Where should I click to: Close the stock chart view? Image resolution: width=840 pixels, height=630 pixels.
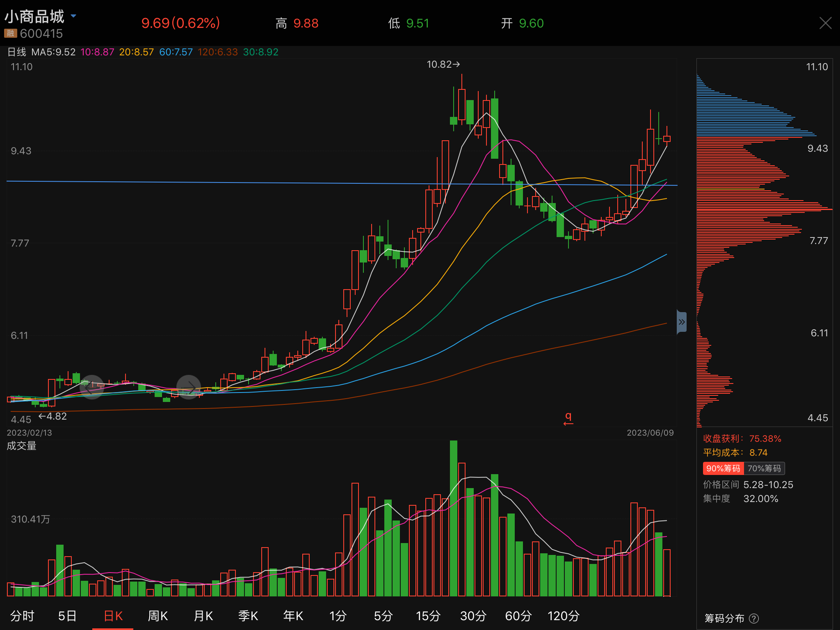coord(825,23)
